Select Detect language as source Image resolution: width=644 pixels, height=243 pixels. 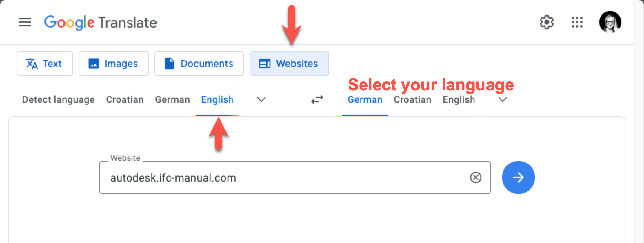pyautogui.click(x=58, y=99)
